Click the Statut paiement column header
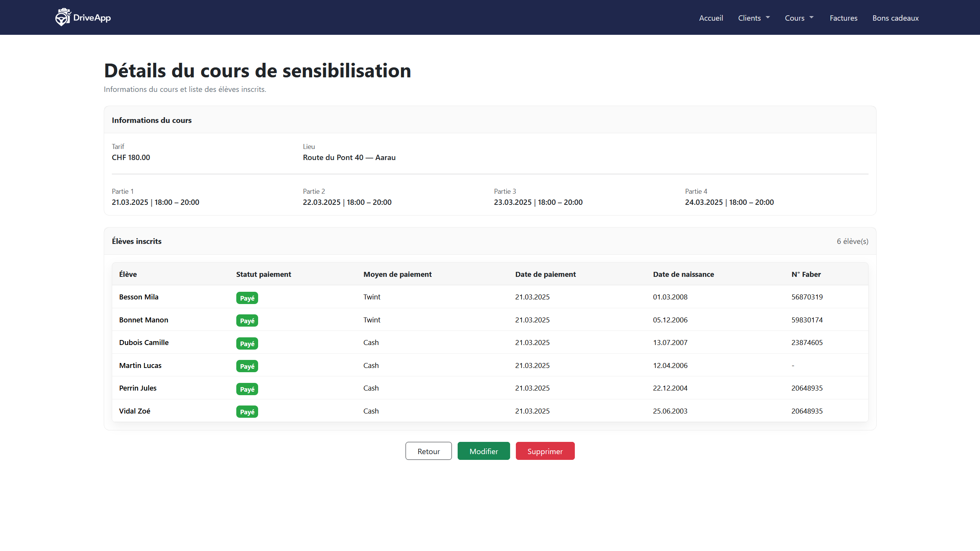Image resolution: width=980 pixels, height=551 pixels. [263, 274]
